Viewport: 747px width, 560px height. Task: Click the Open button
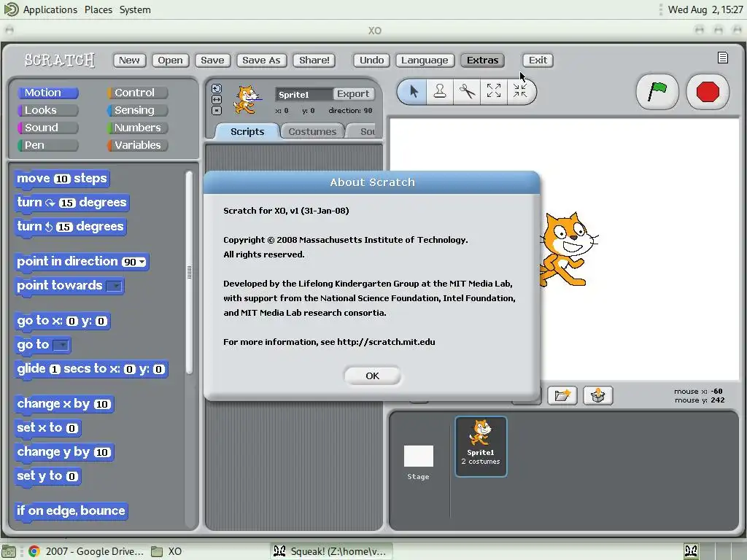[x=170, y=60]
